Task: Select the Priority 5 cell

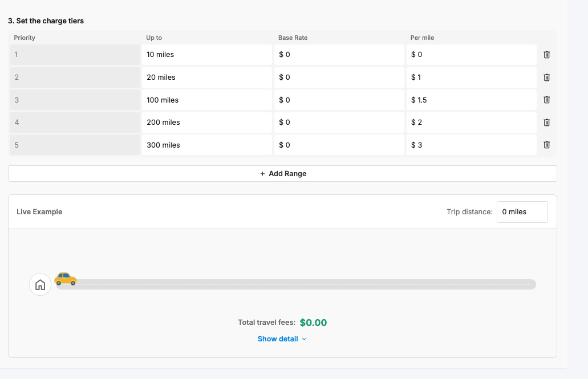Action: click(x=75, y=145)
